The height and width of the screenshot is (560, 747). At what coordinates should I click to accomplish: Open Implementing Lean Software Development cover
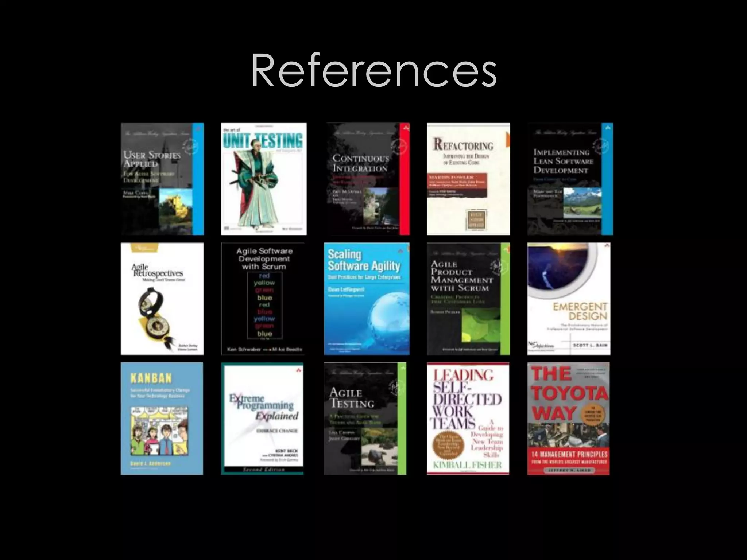click(x=570, y=179)
